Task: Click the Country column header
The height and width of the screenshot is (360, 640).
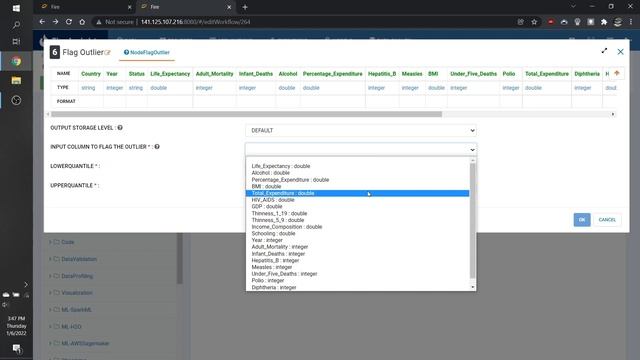Action: click(x=91, y=74)
